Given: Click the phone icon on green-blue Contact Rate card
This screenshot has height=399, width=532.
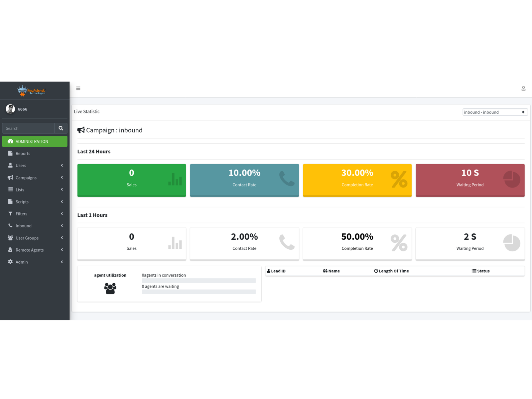Looking at the screenshot, I should pos(287,179).
